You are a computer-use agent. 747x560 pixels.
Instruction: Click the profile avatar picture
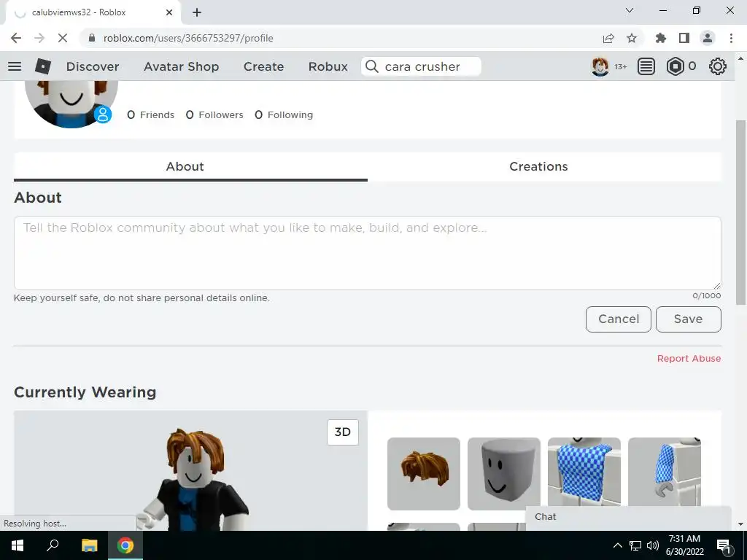[71, 104]
